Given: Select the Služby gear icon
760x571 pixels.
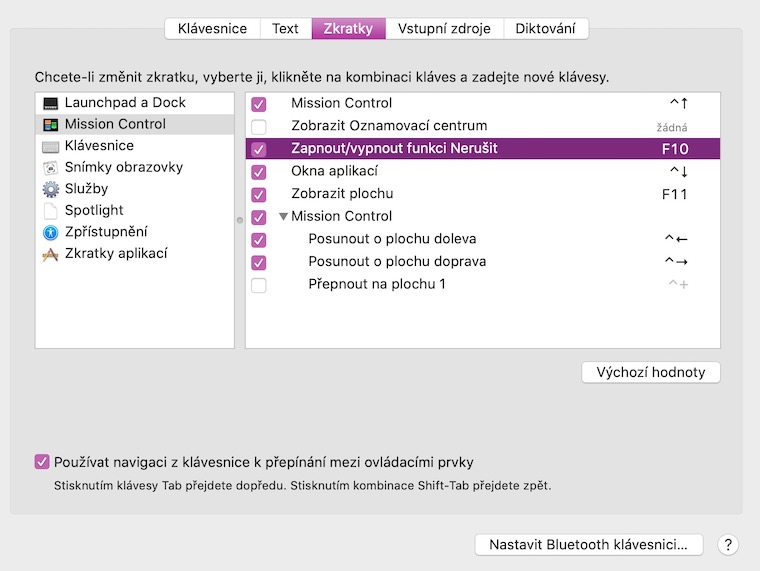Looking at the screenshot, I should click(50, 189).
